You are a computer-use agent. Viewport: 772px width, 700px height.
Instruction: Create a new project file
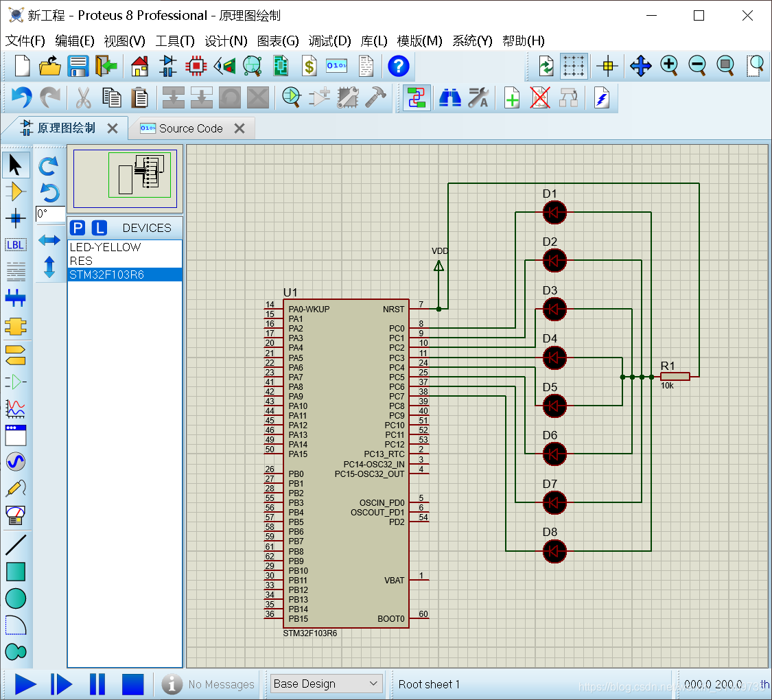tap(22, 66)
